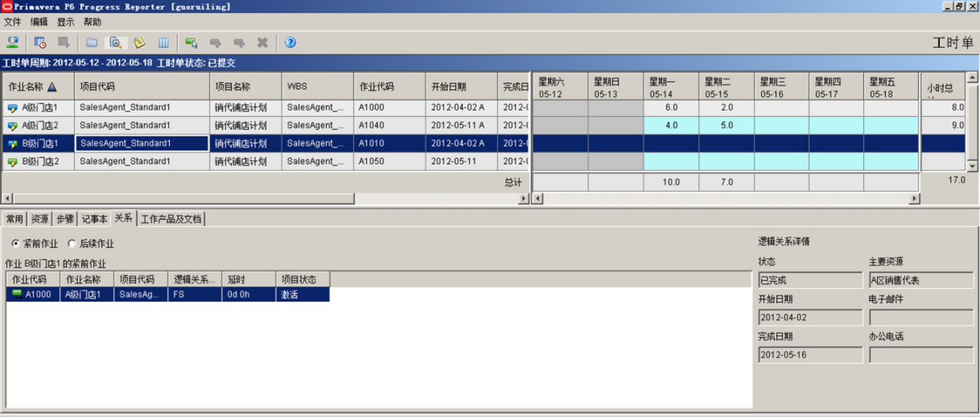980x417 pixels.
Task: Click the 星期一 05-14 column header
Action: click(x=671, y=87)
